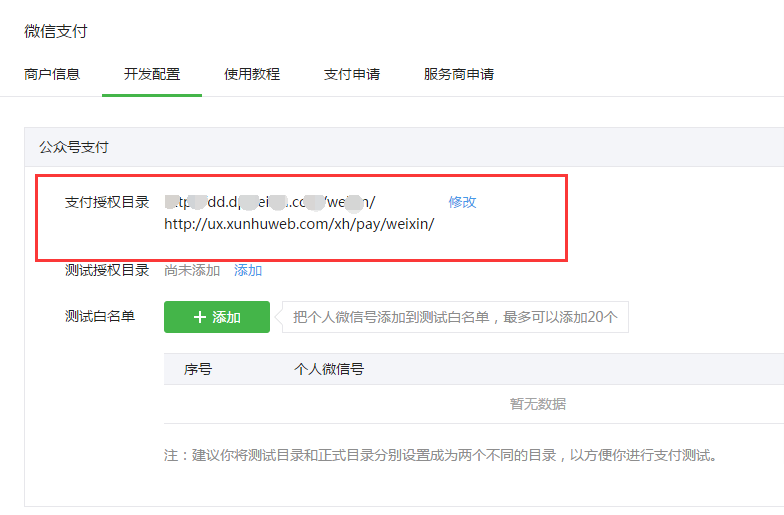Screen dimensions: 784x515
Task: Click 添加 link next to 尚未添加
Action: [x=248, y=270]
